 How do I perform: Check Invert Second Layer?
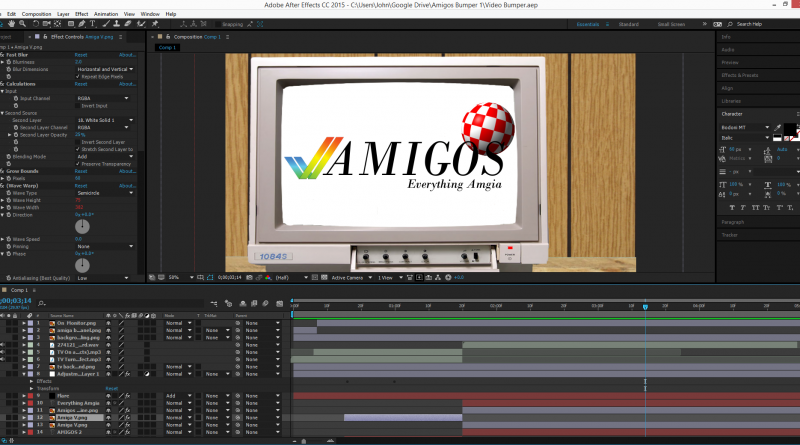[x=78, y=142]
